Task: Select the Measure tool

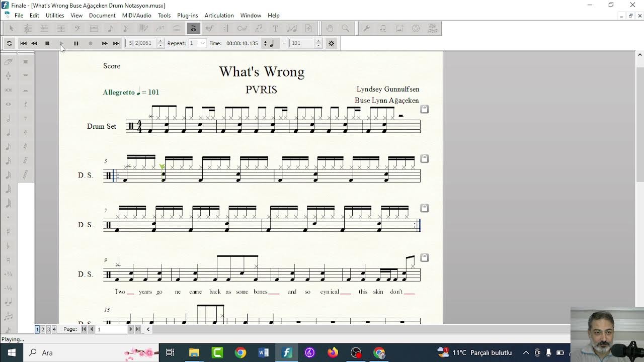Action: [94, 29]
